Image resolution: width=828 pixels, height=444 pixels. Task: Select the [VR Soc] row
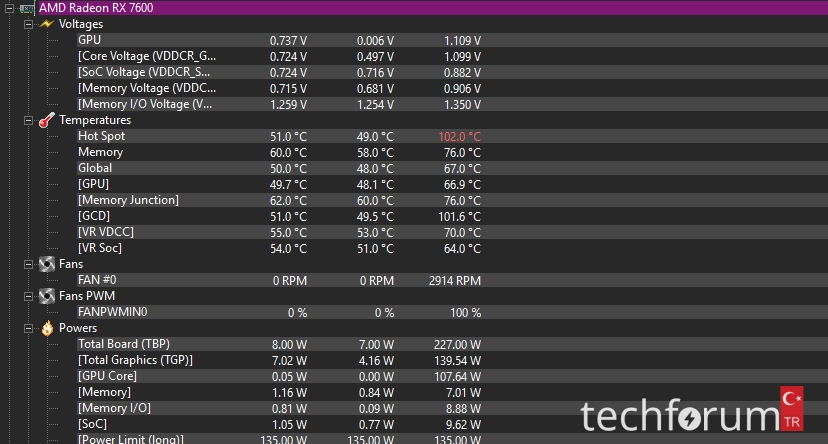tap(452, 248)
